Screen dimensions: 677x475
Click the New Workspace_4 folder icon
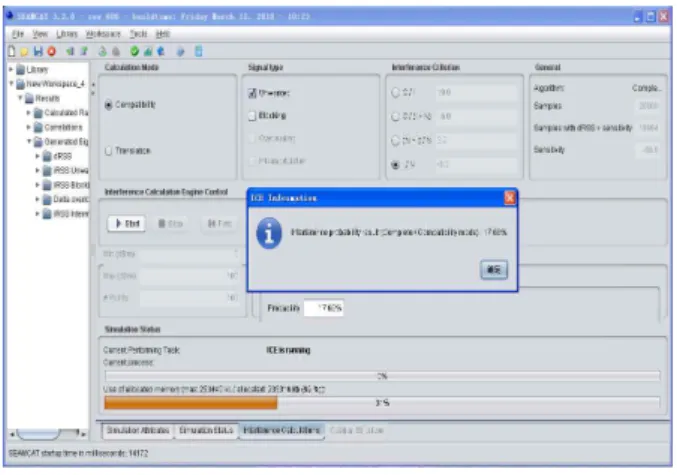pos(20,84)
